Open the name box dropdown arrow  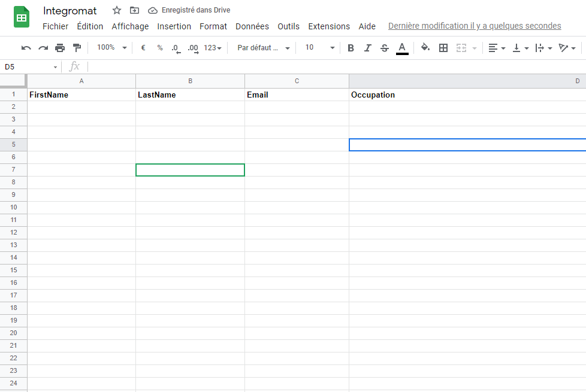pyautogui.click(x=55, y=67)
